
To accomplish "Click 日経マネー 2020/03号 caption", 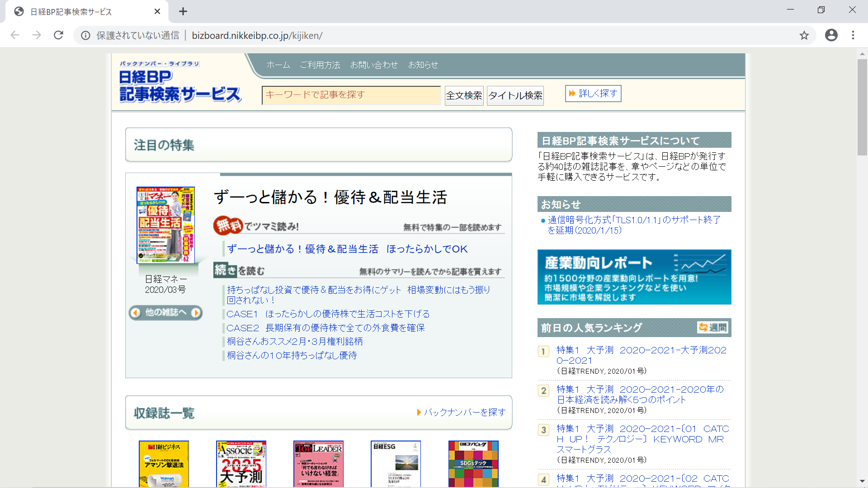I will 165,284.
